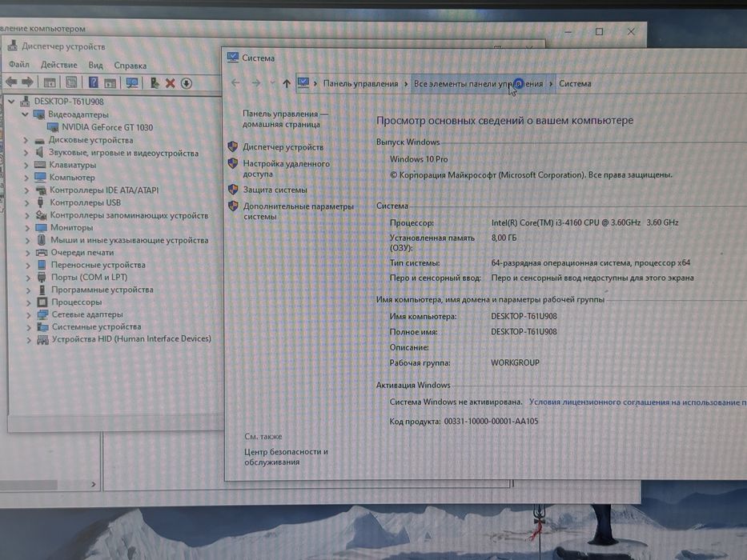Expand the Сетевые адаптеры node
747x560 pixels.
28,314
